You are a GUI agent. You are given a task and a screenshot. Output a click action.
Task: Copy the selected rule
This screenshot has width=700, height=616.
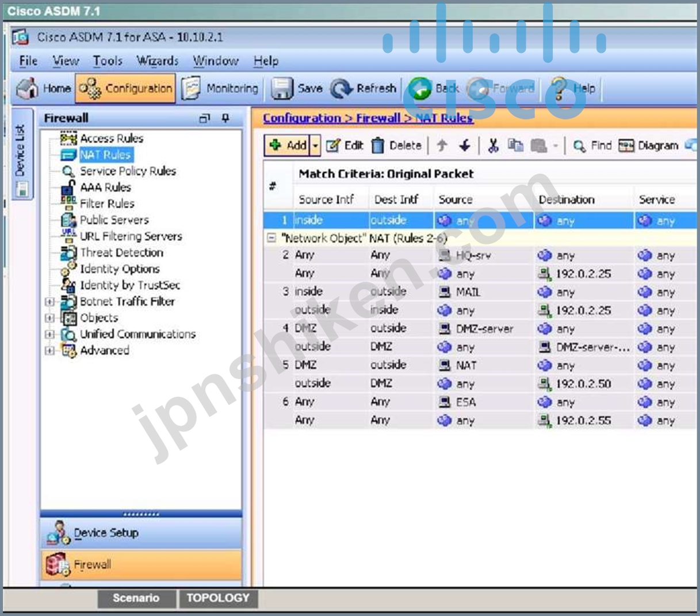pos(516,146)
